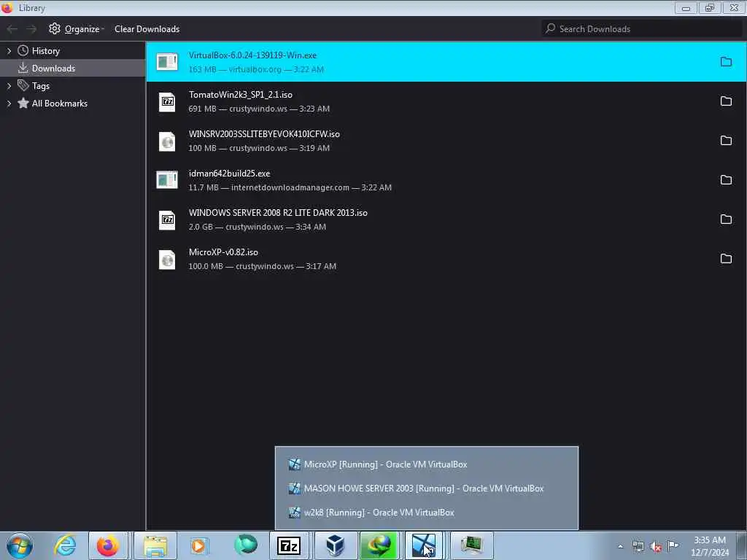The image size is (747, 560).
Task: Open Internet Download Manager on the taskbar
Action: pyautogui.click(x=379, y=545)
